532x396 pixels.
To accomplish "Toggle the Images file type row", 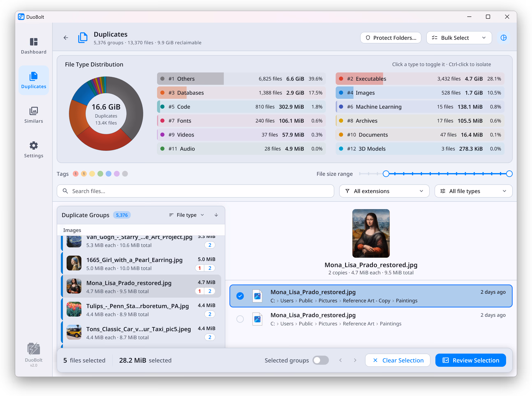I will [x=420, y=93].
